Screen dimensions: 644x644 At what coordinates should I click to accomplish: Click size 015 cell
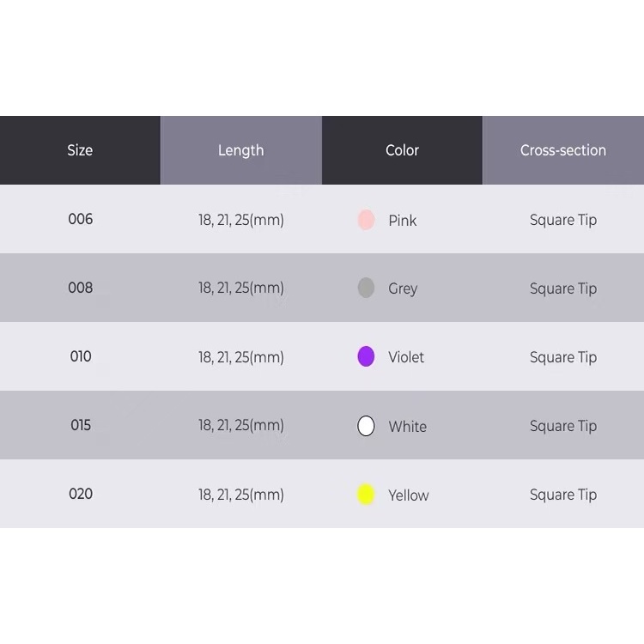[x=80, y=425]
